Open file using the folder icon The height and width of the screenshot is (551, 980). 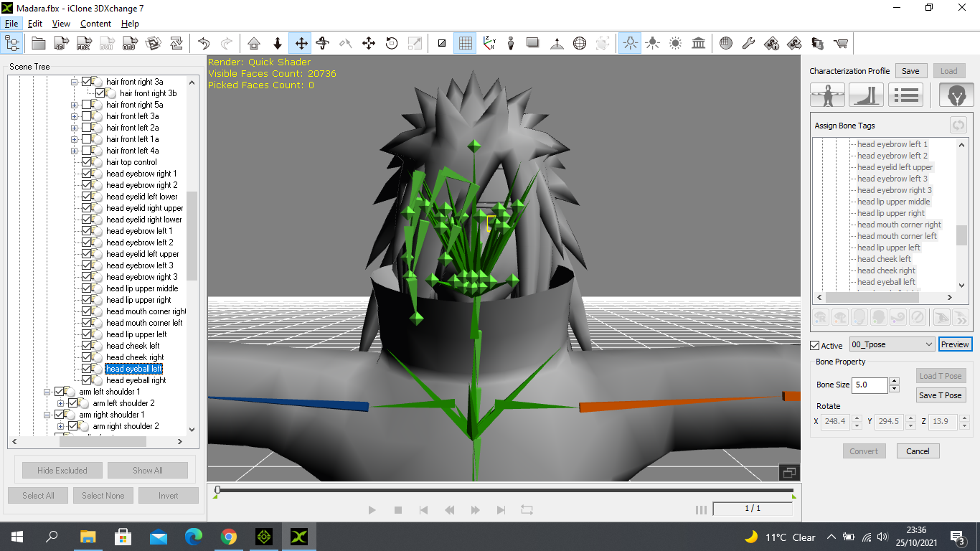click(39, 44)
